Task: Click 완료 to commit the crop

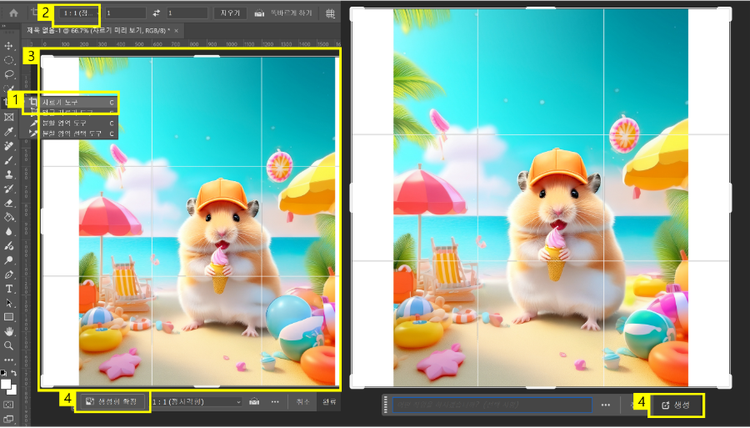Action: coord(329,402)
